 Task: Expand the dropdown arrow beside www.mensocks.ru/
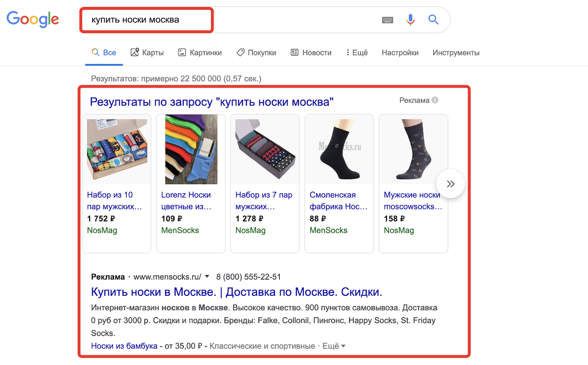tap(207, 276)
